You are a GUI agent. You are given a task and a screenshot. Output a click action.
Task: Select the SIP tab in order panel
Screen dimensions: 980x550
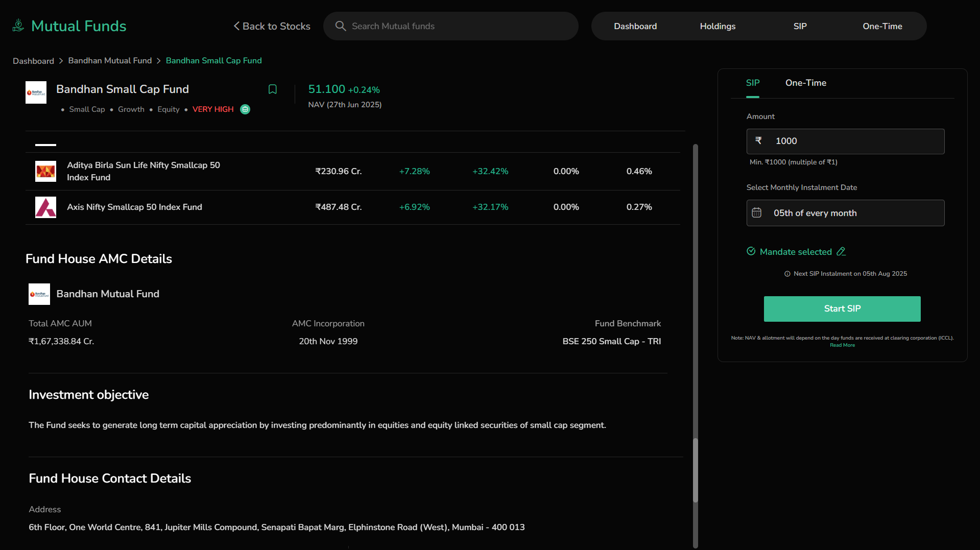tap(753, 83)
